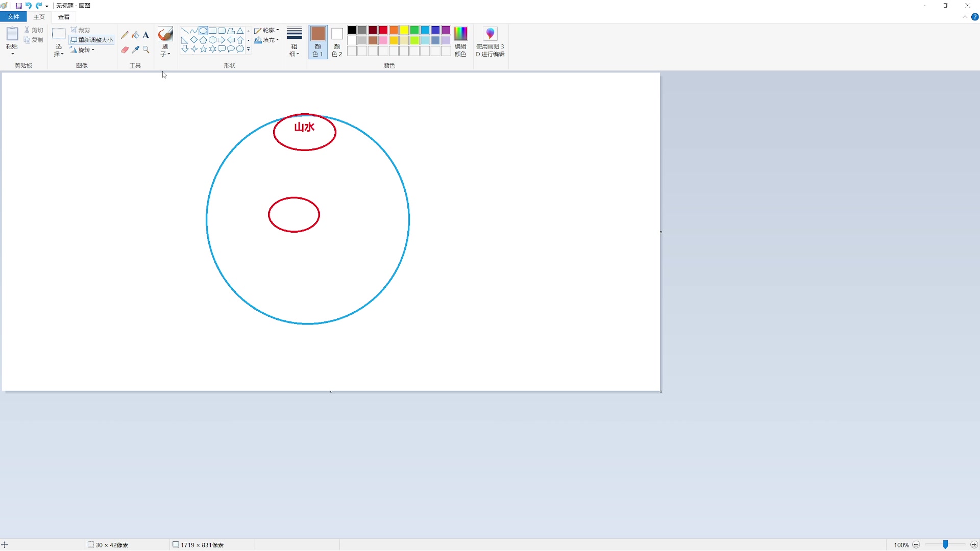
Task: Activate Color 1 (颜色 1) selector
Action: 317,42
